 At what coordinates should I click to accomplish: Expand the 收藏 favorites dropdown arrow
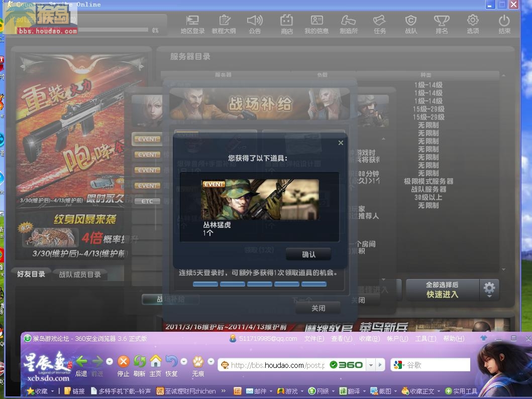(x=53, y=391)
